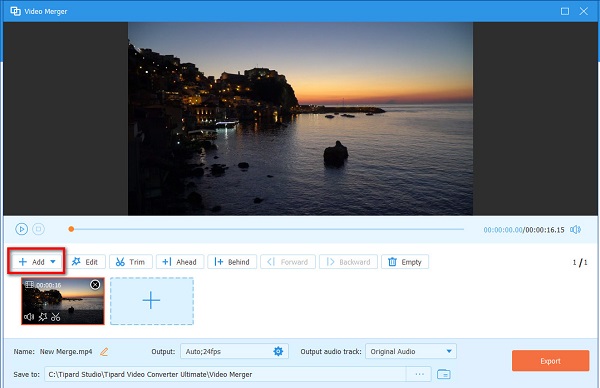Browse save location with the three-dots button
Viewport: 600px width, 388px height.
click(x=419, y=374)
